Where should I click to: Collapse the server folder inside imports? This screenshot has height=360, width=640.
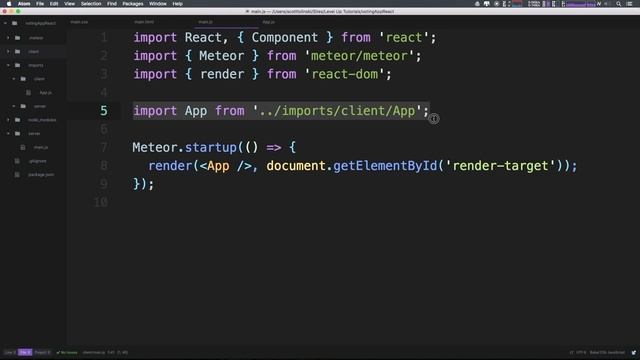[x=13, y=106]
